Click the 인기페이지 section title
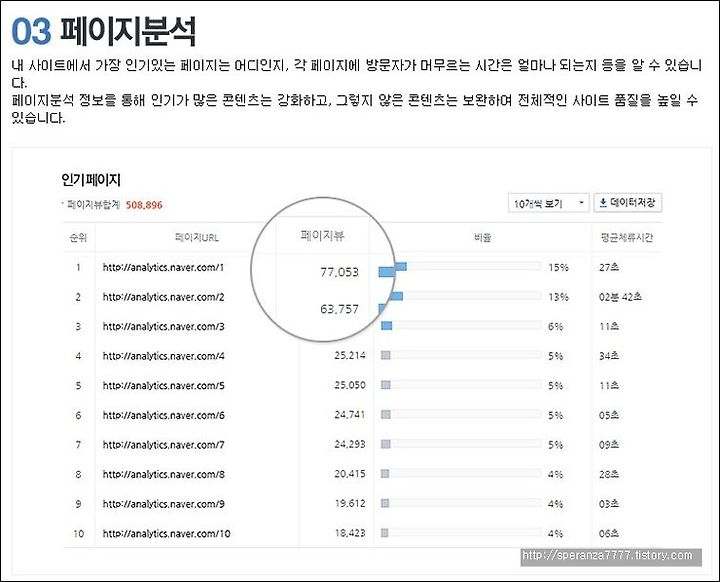The height and width of the screenshot is (582, 720). [x=91, y=180]
